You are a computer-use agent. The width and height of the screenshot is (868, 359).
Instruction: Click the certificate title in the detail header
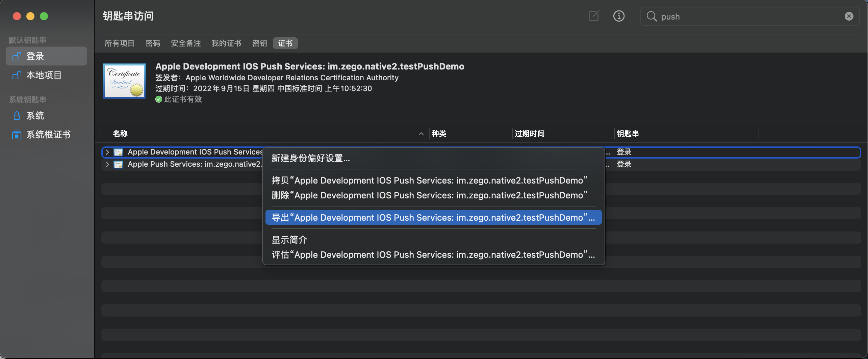(x=310, y=66)
